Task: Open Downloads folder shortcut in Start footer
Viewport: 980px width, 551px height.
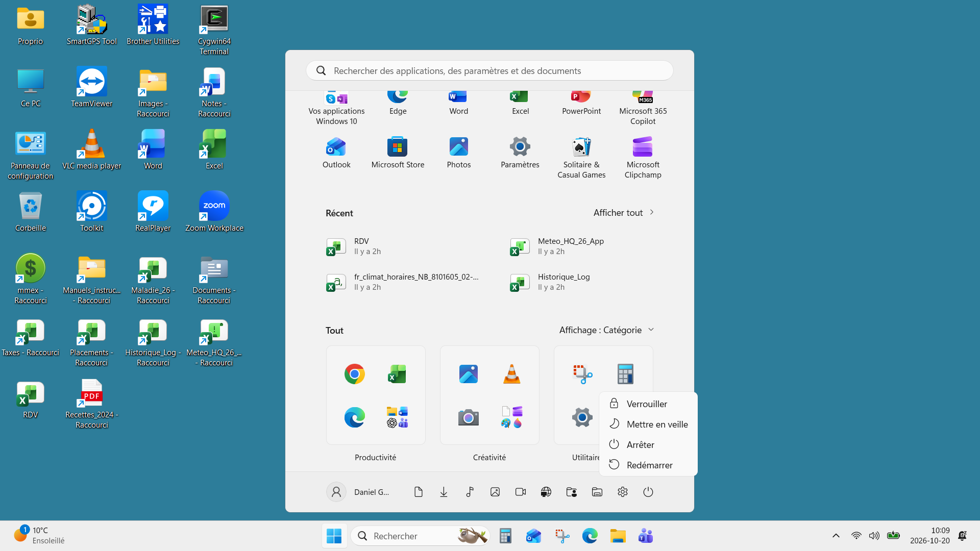Action: (444, 492)
